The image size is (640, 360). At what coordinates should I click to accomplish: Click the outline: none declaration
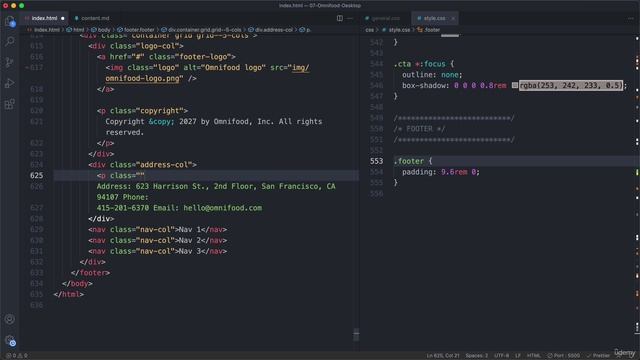click(x=432, y=75)
